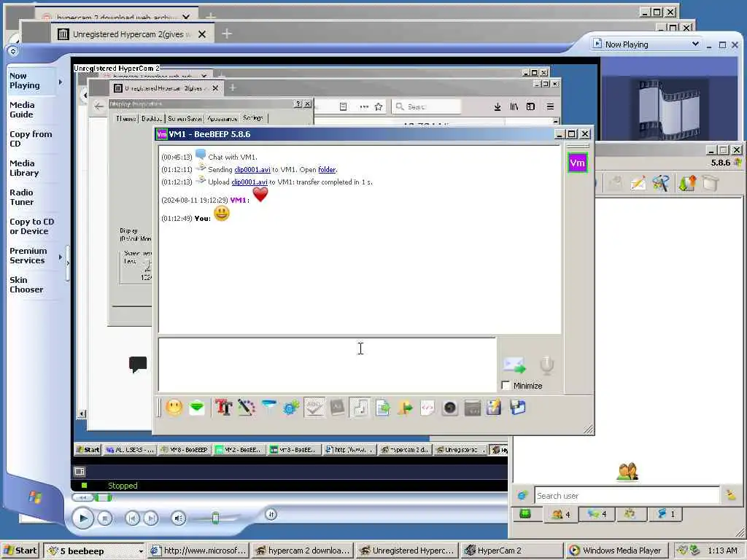Click the blue filter funnel icon
Viewport: 747px width, 560px height.
coord(269,406)
